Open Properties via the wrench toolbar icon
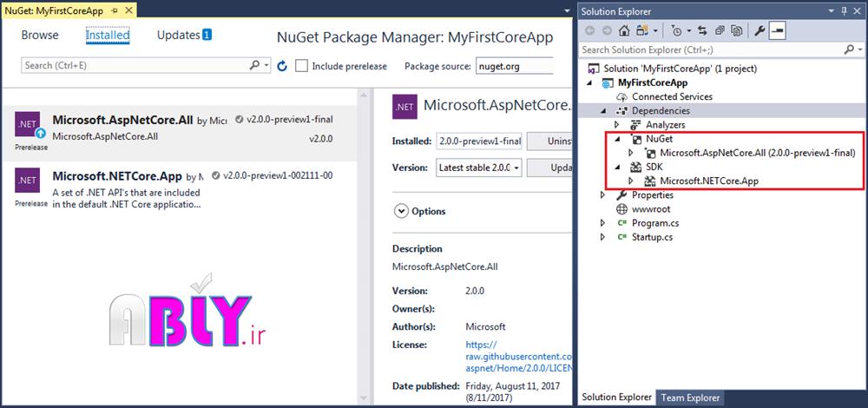Image resolution: width=868 pixels, height=408 pixels. (x=759, y=31)
